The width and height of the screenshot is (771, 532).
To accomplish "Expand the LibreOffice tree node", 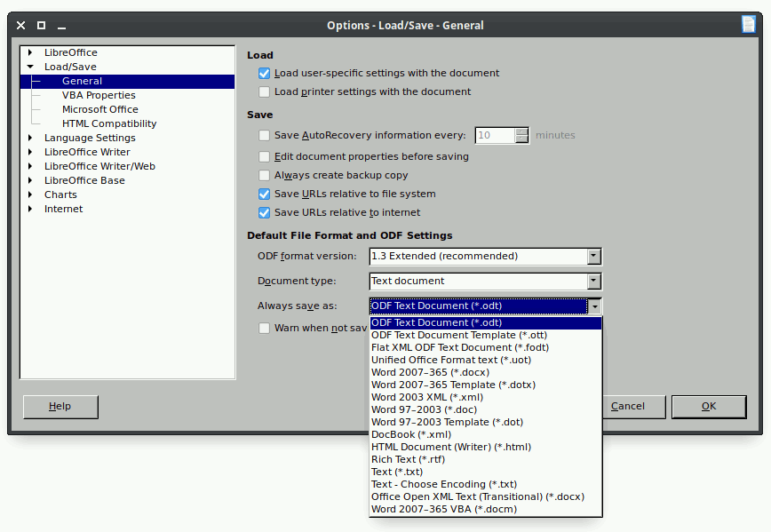I will click(30, 52).
